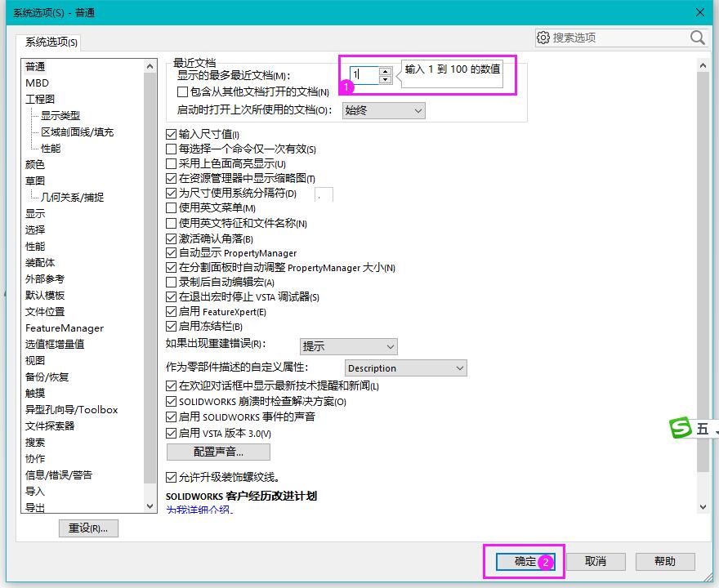Toggle 包含从其他文档打开的文档 checkbox

point(182,92)
